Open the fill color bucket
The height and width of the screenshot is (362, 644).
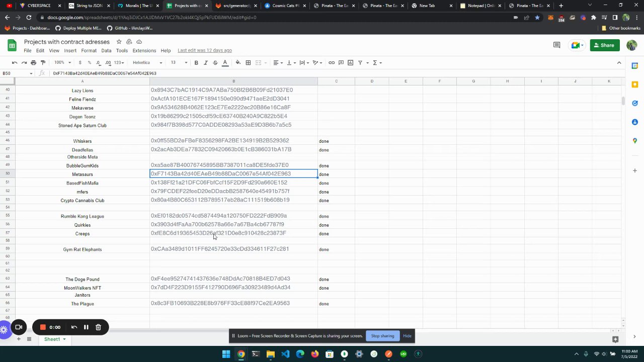pos(238,63)
